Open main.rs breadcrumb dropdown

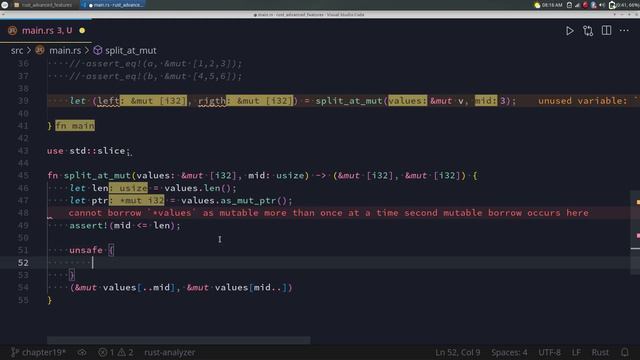(65, 51)
